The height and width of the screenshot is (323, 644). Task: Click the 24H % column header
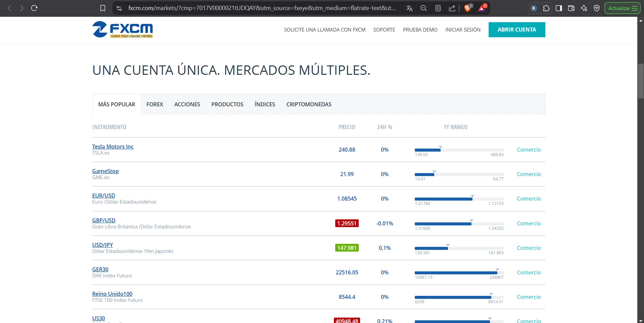385,127
